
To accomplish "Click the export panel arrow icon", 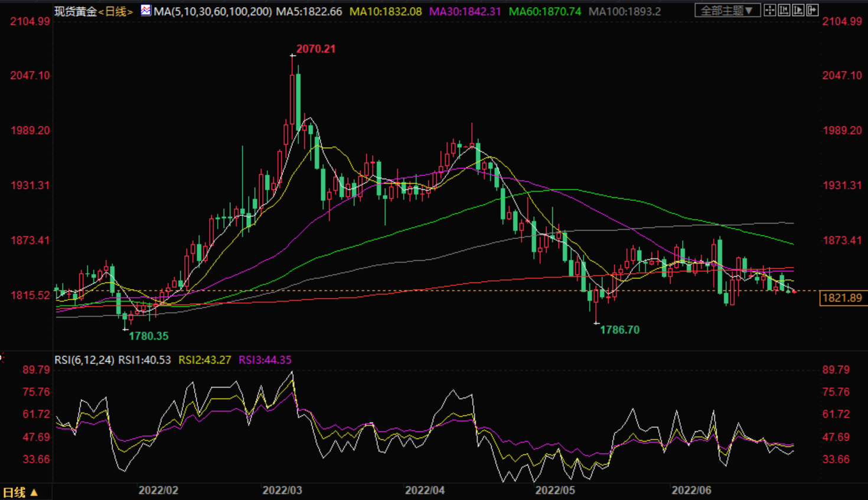I will (812, 10).
